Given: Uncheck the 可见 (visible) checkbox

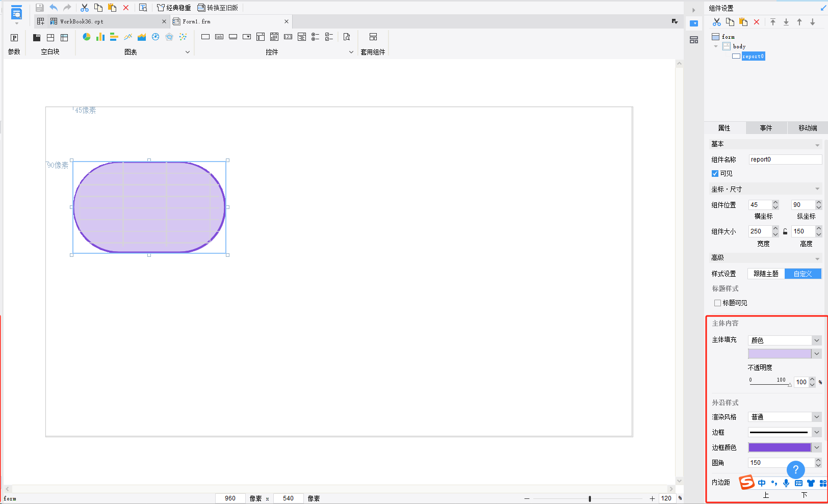Looking at the screenshot, I should pyautogui.click(x=715, y=174).
